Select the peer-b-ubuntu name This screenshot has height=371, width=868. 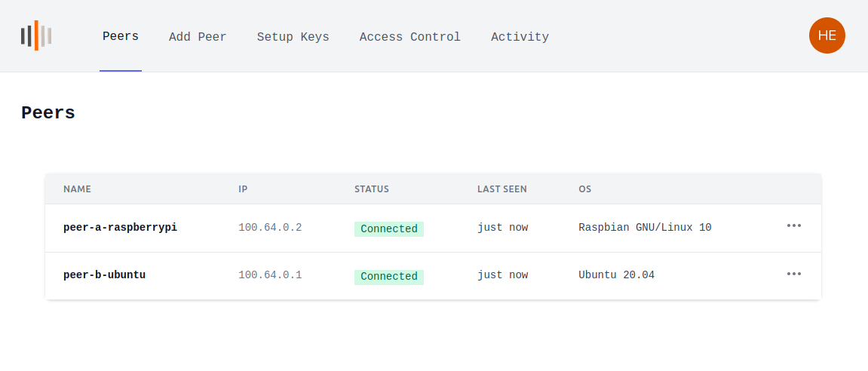tap(104, 275)
